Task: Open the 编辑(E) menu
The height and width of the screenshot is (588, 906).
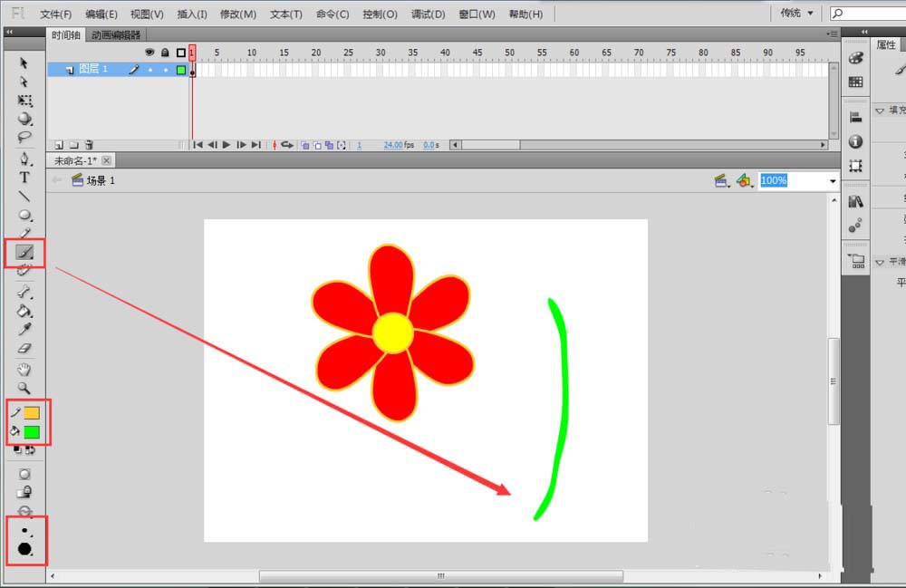Action: click(101, 14)
